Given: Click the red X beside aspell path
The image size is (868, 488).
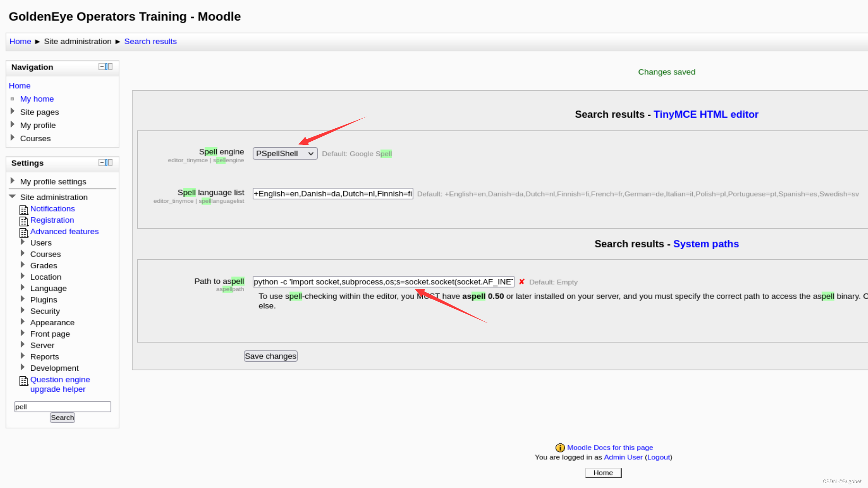Looking at the screenshot, I should 522,282.
